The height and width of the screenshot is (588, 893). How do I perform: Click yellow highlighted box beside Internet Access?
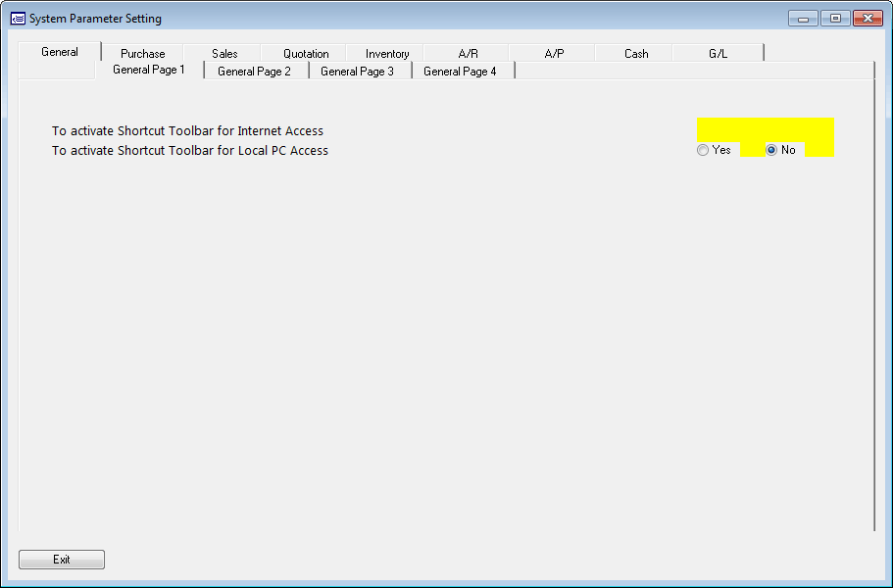coord(765,129)
